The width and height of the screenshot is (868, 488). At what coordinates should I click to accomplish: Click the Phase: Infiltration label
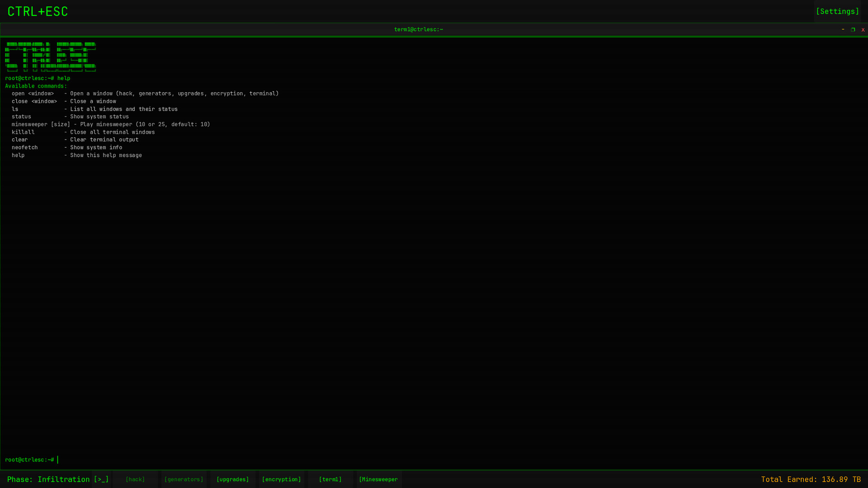tap(48, 479)
